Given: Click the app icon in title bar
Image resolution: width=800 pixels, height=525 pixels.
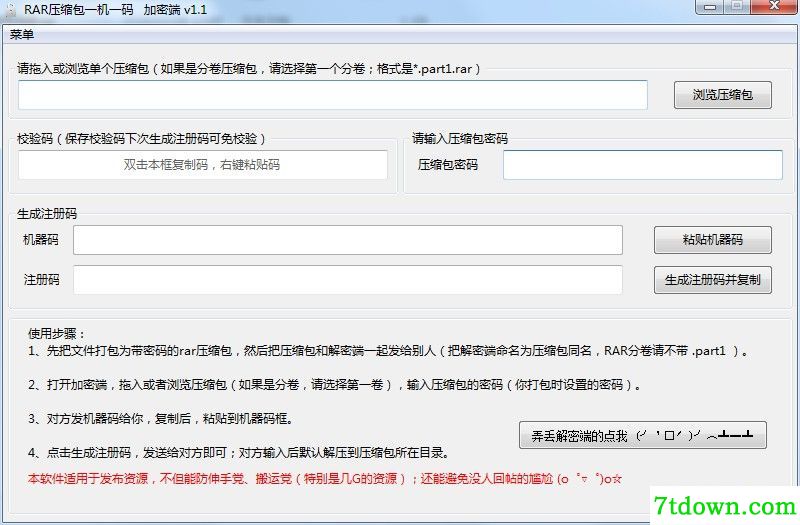Looking at the screenshot, I should [x=11, y=10].
